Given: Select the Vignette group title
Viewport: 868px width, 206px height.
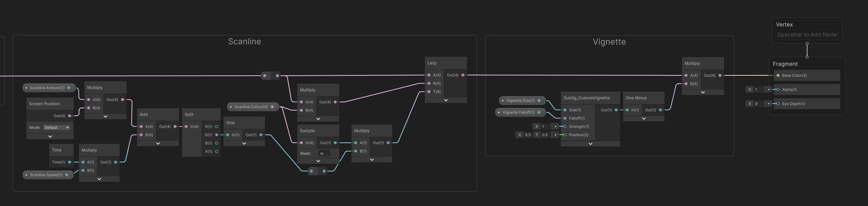Looking at the screenshot, I should coord(609,42).
